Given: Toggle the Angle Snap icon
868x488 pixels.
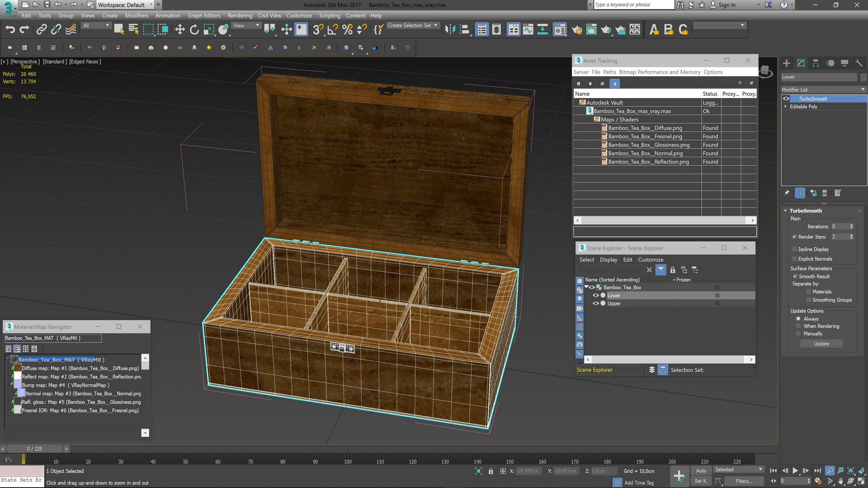Looking at the screenshot, I should coord(333,30).
